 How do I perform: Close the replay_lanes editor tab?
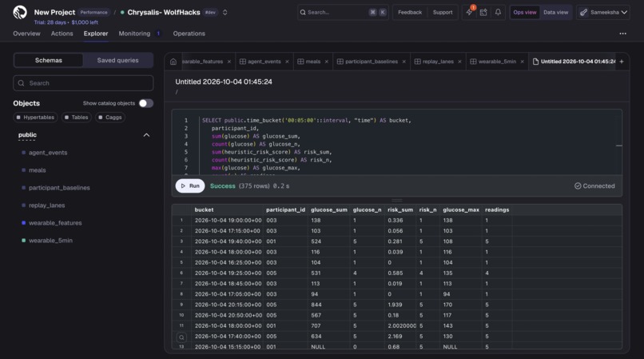[x=459, y=62]
